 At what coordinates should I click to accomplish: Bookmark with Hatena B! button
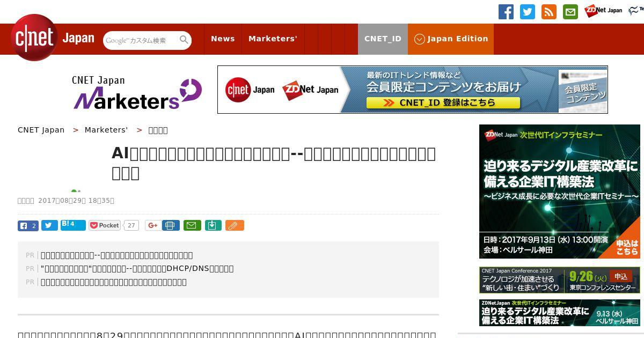click(x=73, y=225)
